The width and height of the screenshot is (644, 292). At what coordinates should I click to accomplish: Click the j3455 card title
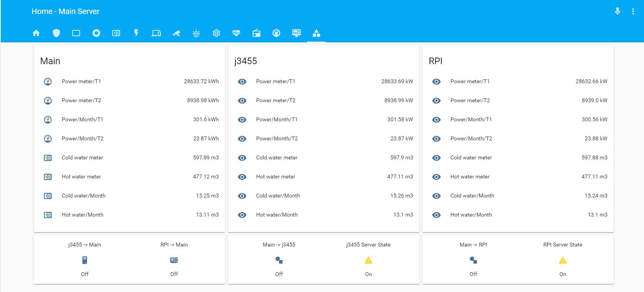tap(246, 61)
